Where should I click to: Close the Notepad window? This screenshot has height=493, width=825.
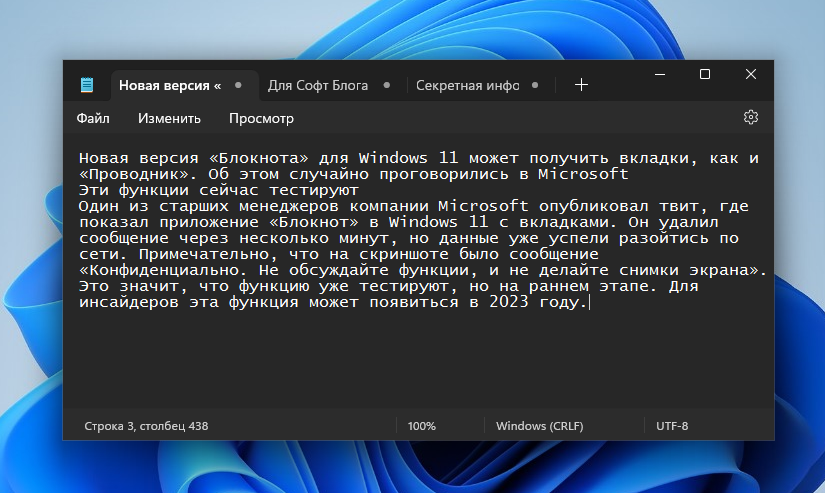751,75
